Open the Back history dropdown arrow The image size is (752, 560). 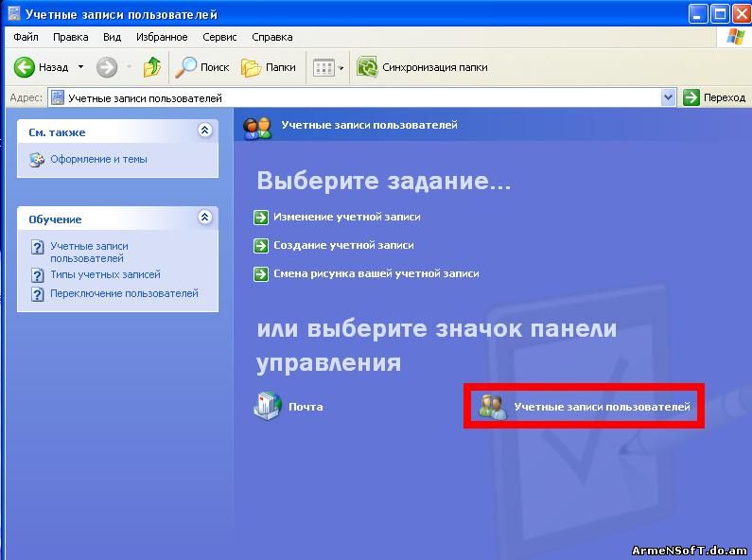click(80, 67)
